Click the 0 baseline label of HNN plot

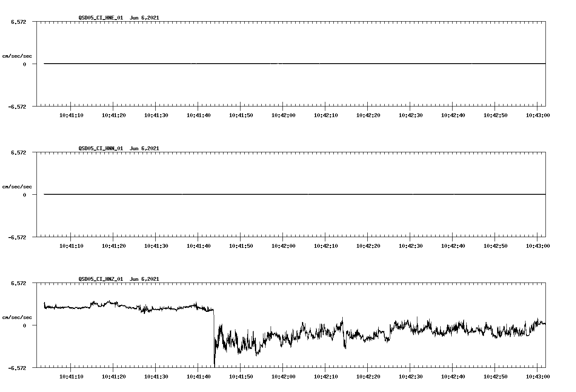(x=25, y=195)
